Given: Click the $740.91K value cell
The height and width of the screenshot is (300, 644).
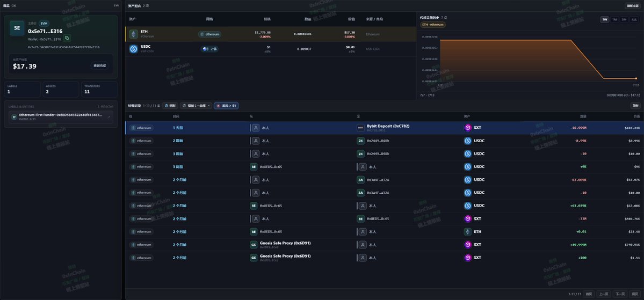Looking at the screenshot, I should [x=632, y=245].
